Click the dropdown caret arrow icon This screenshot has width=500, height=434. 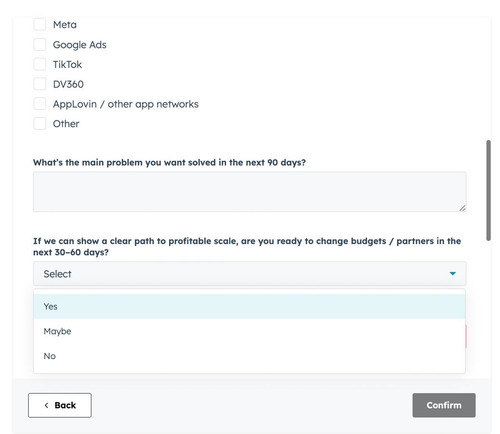pos(452,274)
